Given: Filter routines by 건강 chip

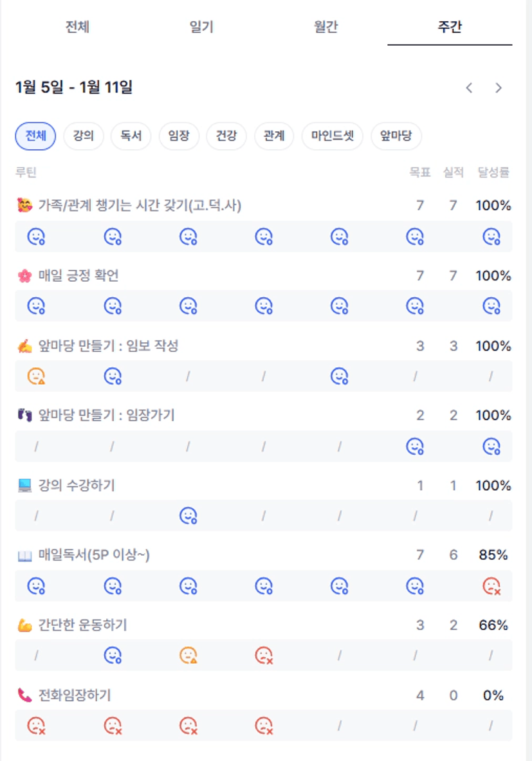Looking at the screenshot, I should click(226, 136).
